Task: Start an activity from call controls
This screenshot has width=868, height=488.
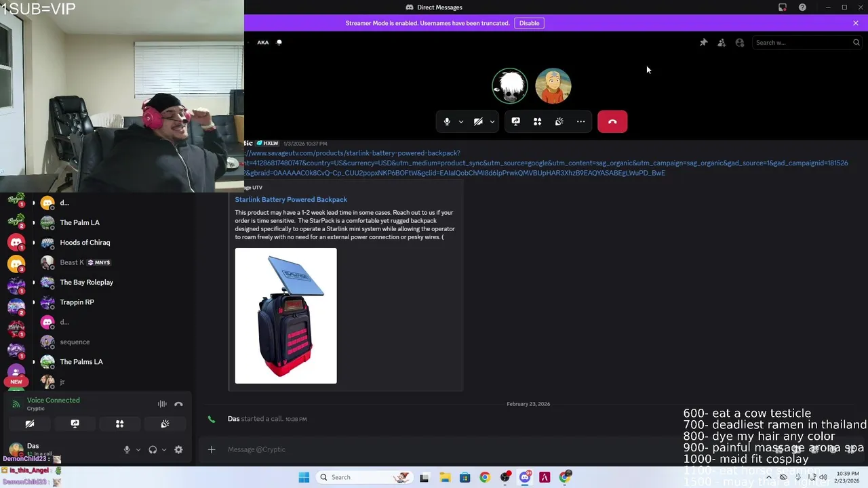Action: 538,122
